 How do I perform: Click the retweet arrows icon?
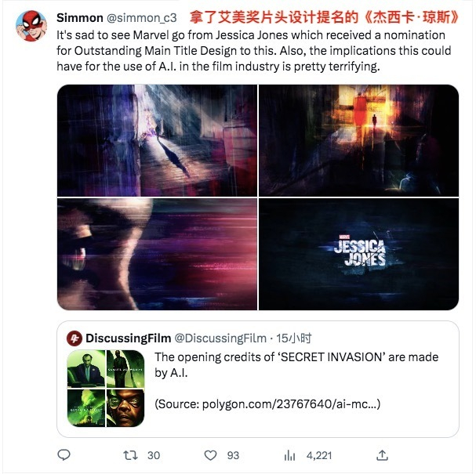(x=130, y=455)
